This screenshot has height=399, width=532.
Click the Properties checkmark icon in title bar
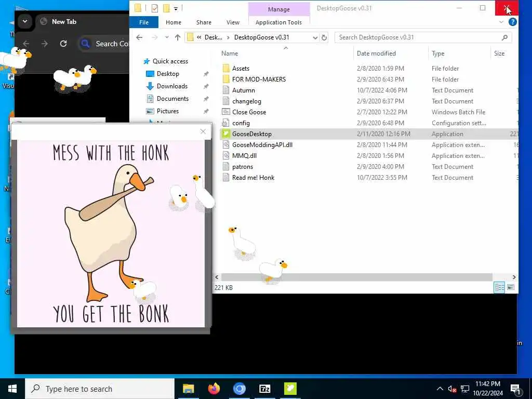(x=155, y=8)
